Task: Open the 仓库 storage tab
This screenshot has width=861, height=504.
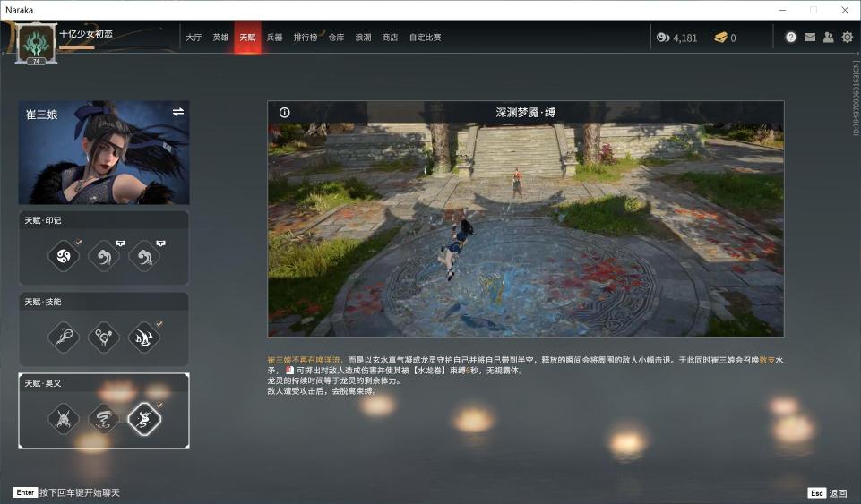Action: tap(336, 38)
